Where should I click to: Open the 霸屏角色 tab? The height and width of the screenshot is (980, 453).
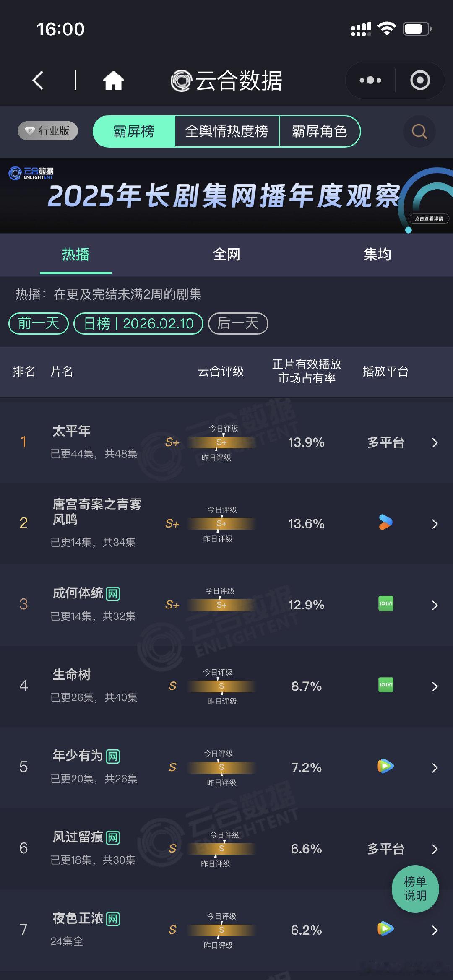tap(320, 131)
